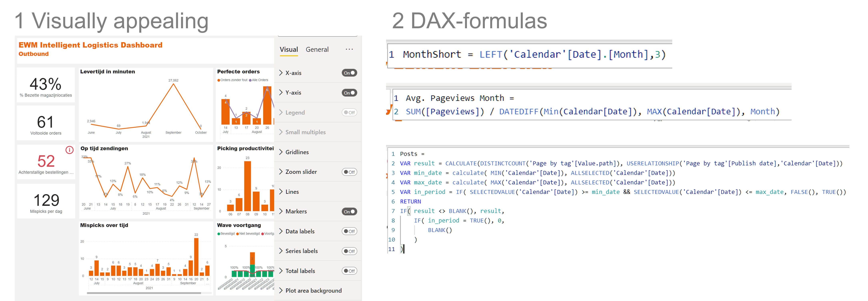The width and height of the screenshot is (868, 301).
Task: Click Alle Orders legend item
Action: [259, 80]
